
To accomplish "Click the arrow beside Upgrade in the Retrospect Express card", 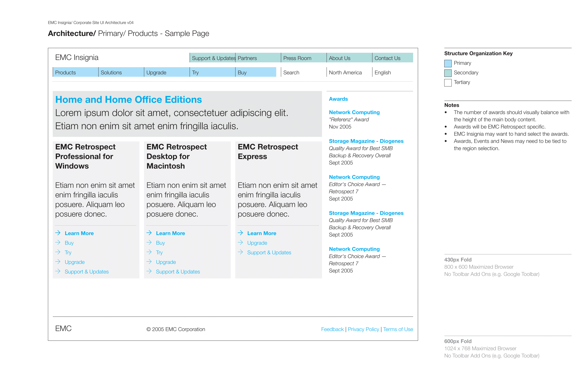I will 240,242.
